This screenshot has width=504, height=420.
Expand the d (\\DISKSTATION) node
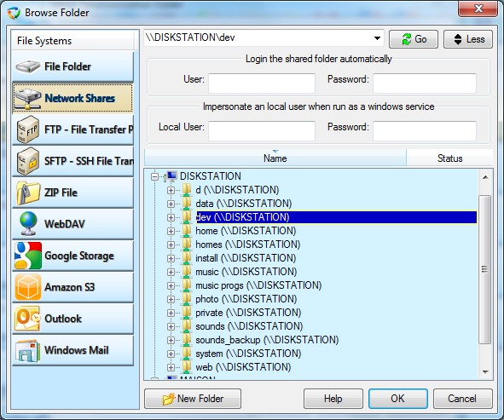point(171,190)
